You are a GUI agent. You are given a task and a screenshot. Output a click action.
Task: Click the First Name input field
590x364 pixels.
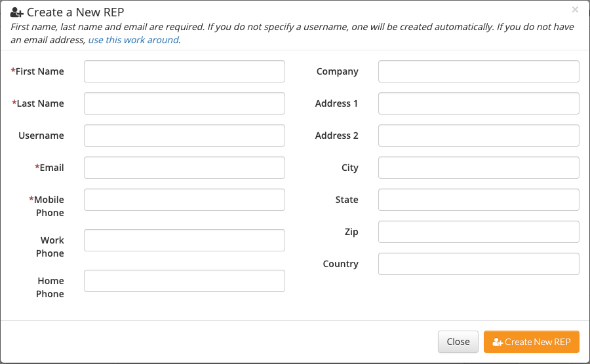click(184, 71)
